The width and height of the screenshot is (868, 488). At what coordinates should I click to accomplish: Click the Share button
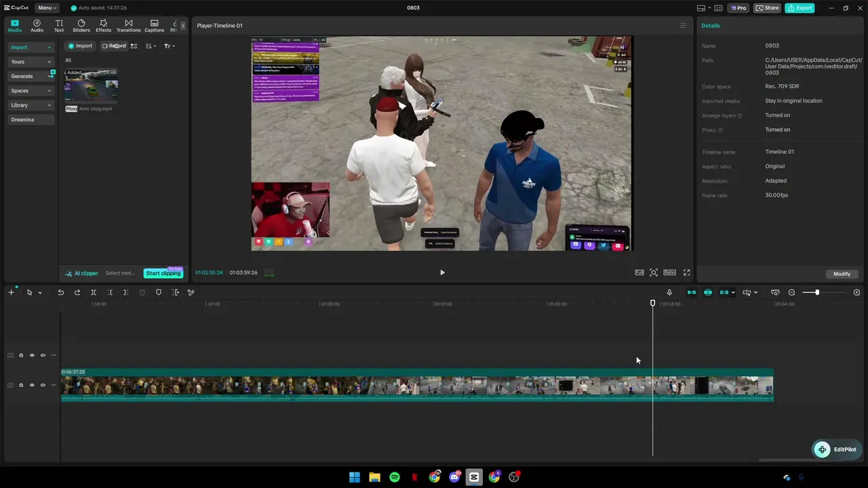pos(767,8)
